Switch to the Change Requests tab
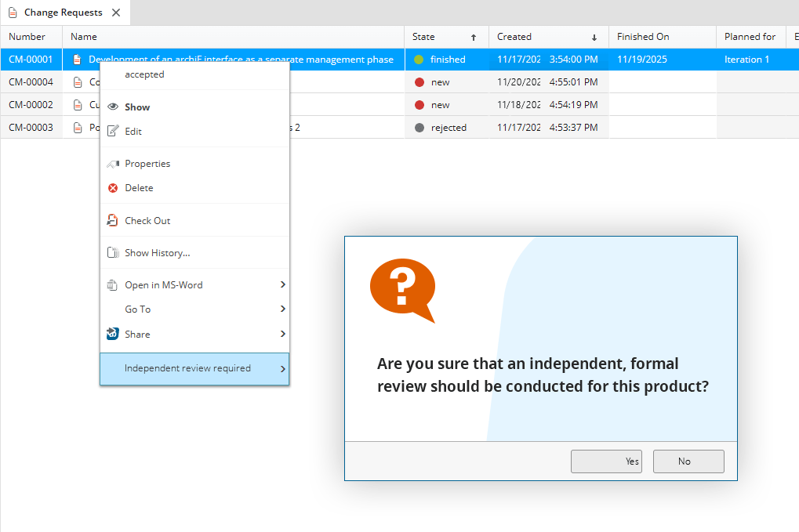The image size is (799, 532). coord(63,13)
